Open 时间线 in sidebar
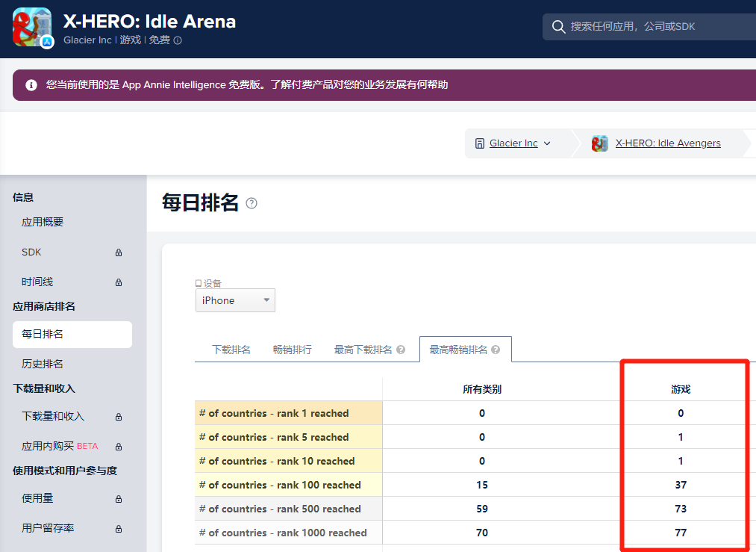 [37, 282]
